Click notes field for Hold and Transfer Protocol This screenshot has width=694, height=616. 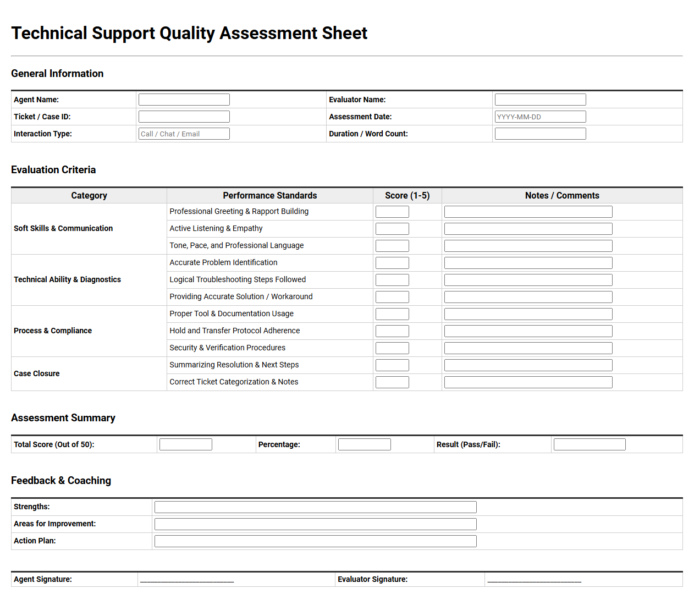(528, 331)
